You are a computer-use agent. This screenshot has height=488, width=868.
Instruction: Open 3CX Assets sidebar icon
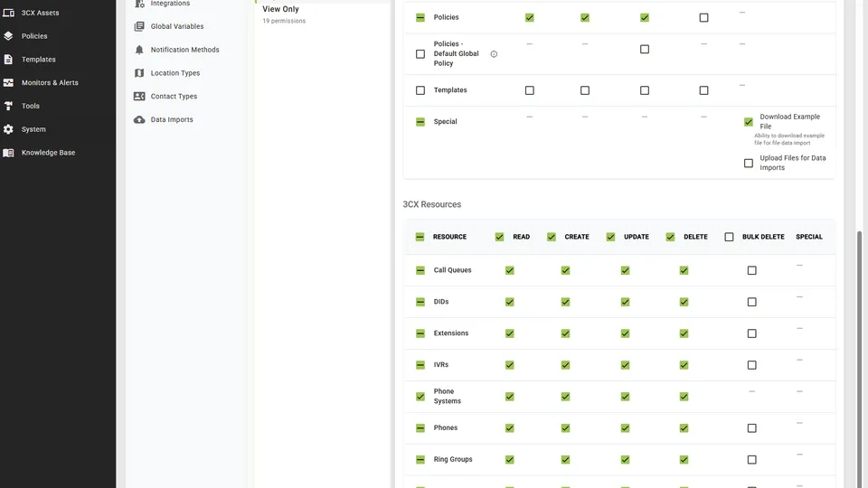point(8,13)
